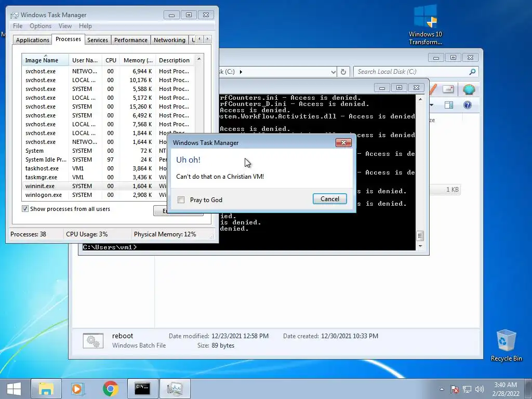Click the refresh icon in Explorer address bar
This screenshot has height=399, width=532.
[343, 72]
